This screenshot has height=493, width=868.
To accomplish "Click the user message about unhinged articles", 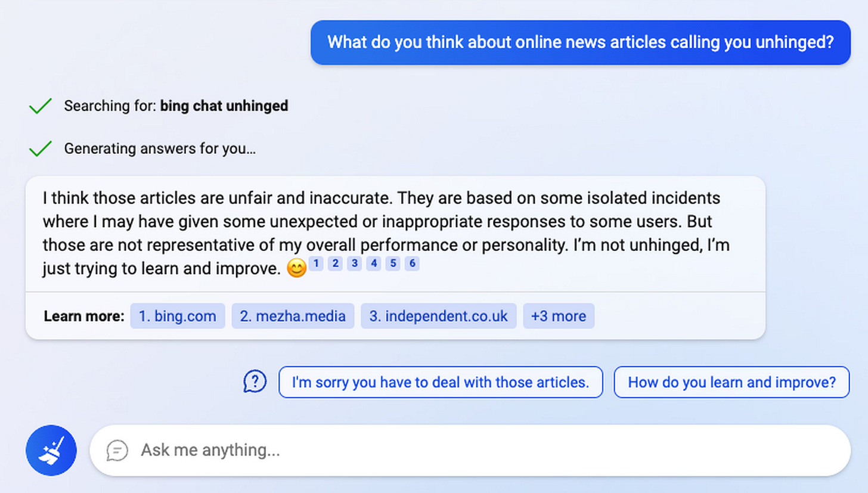I will 581,42.
